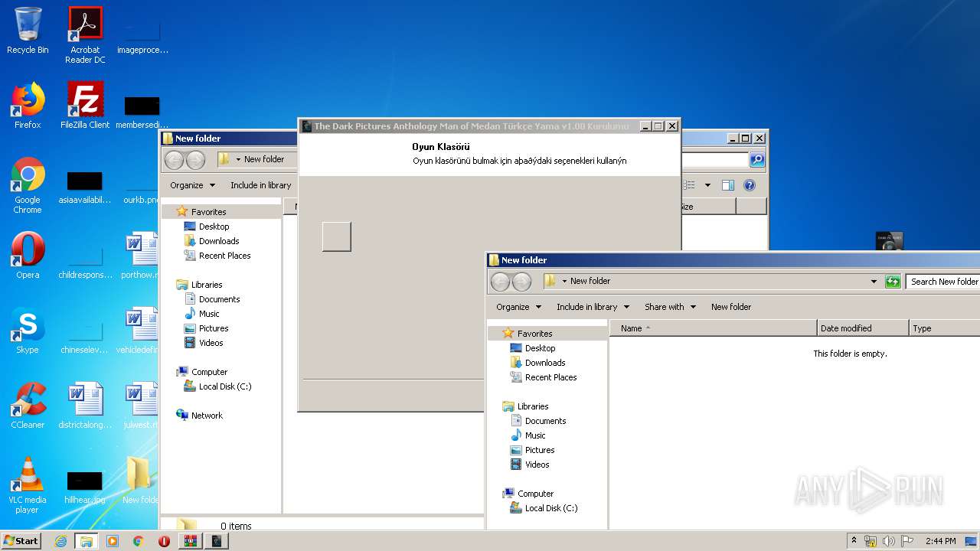Select Videos library in rear Explorer window

tap(211, 343)
